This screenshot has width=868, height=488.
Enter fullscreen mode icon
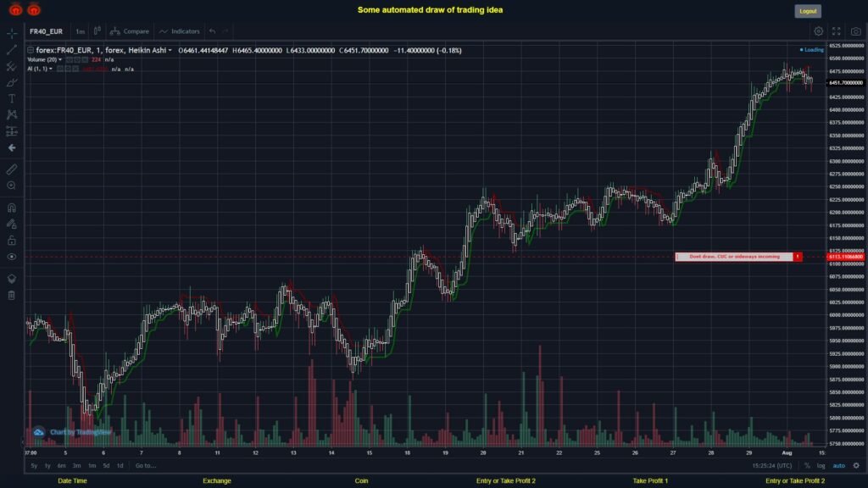[x=837, y=31]
